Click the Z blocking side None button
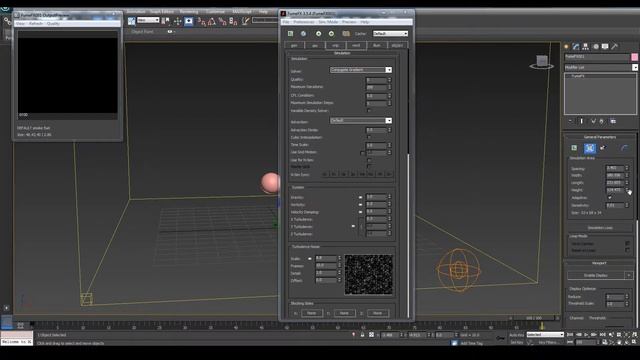The width and height of the screenshot is (640, 360). pyautogui.click(x=378, y=313)
